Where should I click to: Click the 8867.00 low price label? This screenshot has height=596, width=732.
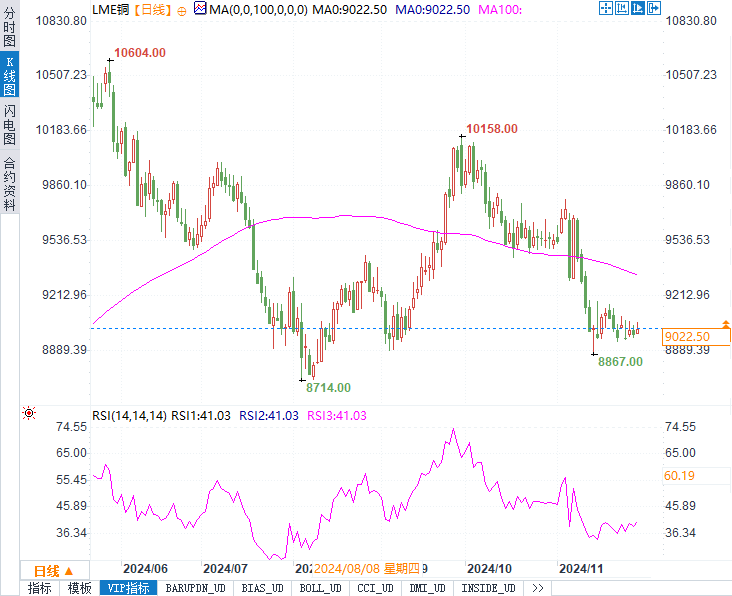[620, 361]
